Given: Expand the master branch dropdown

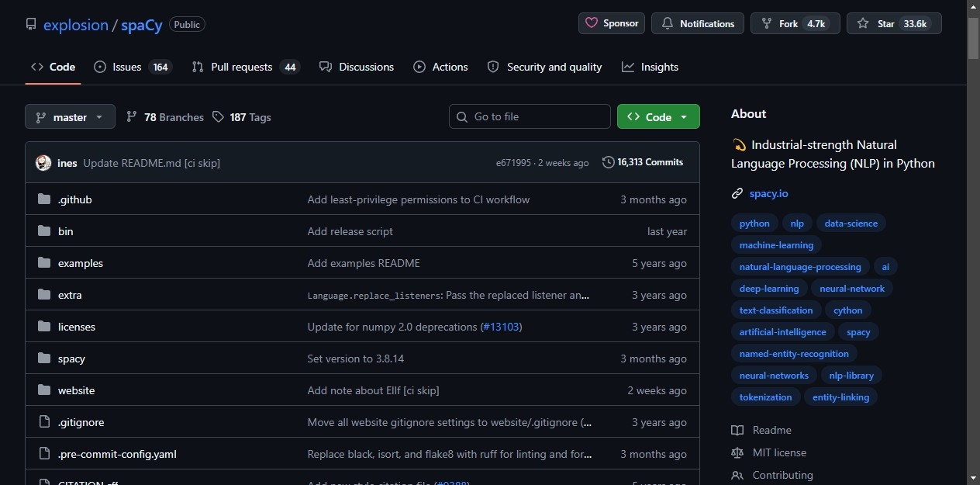Looking at the screenshot, I should click(70, 117).
